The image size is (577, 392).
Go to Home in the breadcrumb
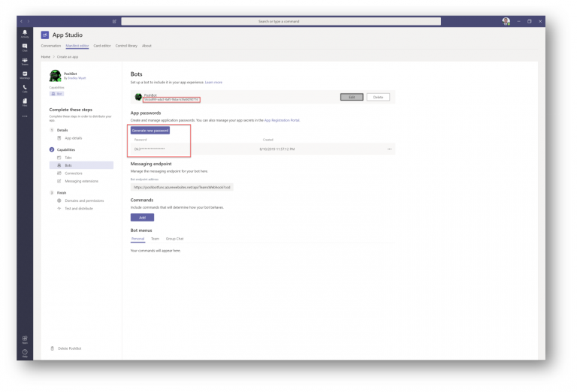[x=46, y=56]
